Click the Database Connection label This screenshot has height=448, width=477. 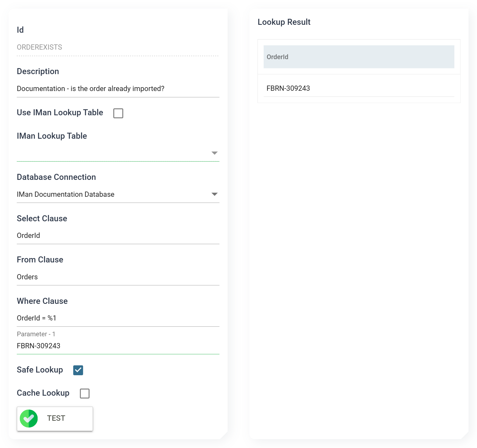coord(56,177)
